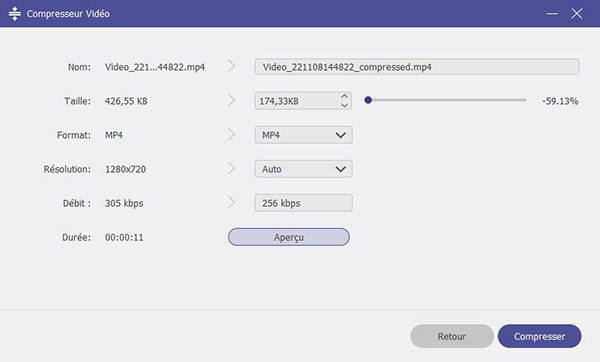Viewport: 600px width, 362px height.
Task: Expand the Auto resolution dropdown
Action: pyautogui.click(x=303, y=169)
